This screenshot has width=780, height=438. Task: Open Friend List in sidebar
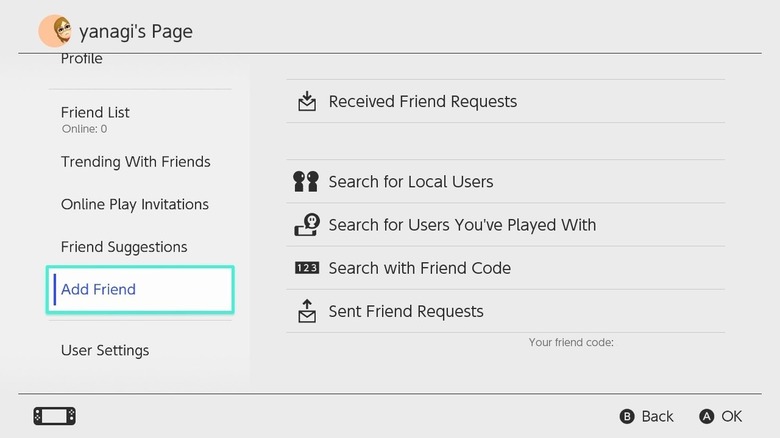click(x=95, y=113)
